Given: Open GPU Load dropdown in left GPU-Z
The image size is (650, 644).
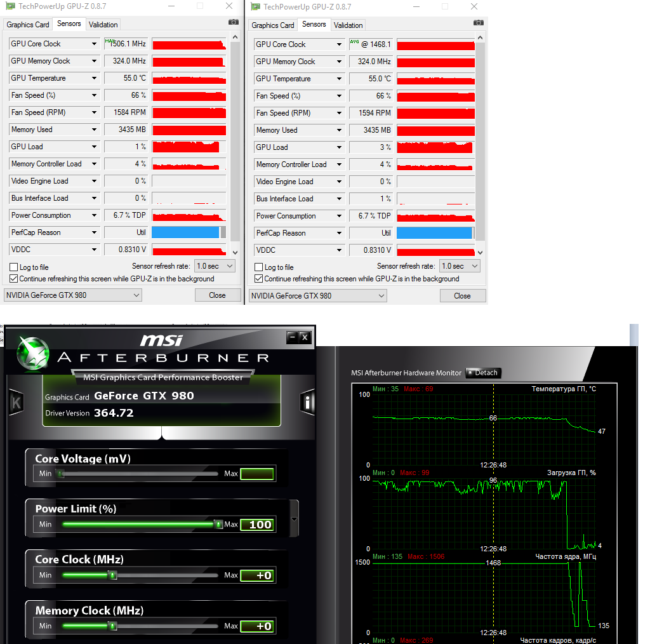Looking at the screenshot, I should [x=94, y=147].
